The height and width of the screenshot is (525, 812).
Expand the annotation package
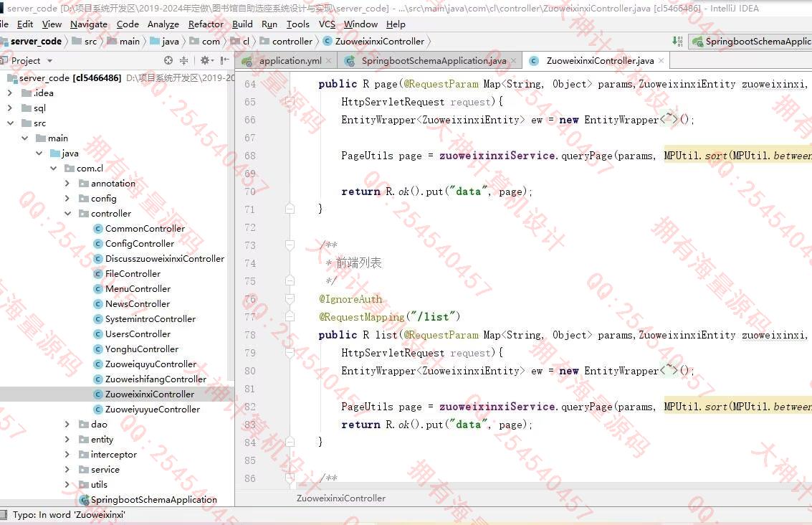click(67, 184)
